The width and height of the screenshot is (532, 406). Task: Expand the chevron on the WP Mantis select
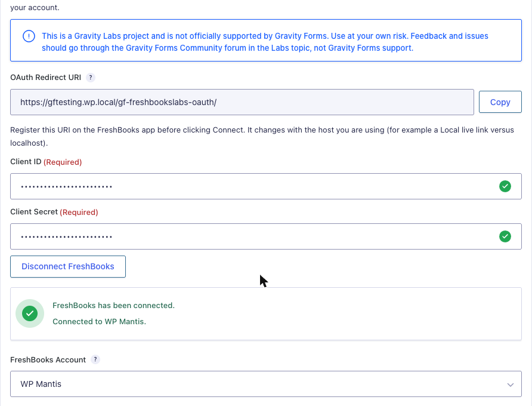click(x=511, y=385)
